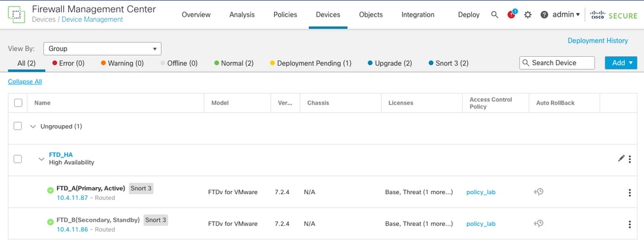Image resolution: width=644 pixels, height=249 pixels.
Task: Click the Licenses column header
Action: (x=400, y=103)
